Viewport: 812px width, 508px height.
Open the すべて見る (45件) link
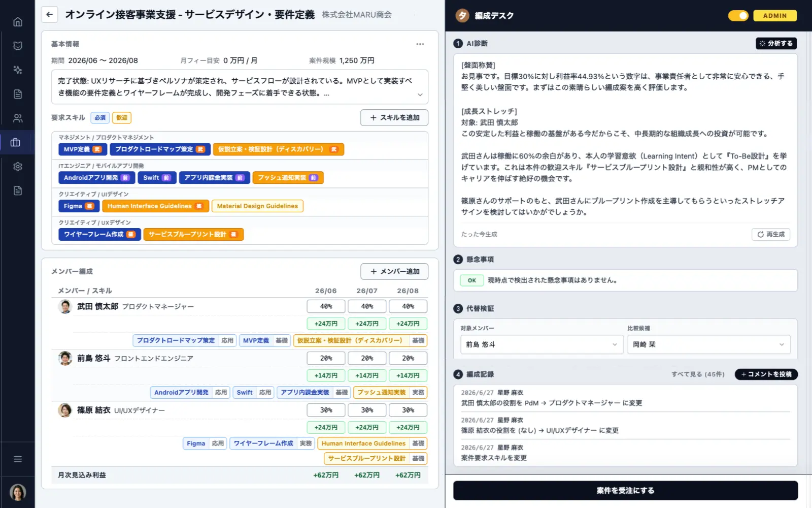coord(698,374)
